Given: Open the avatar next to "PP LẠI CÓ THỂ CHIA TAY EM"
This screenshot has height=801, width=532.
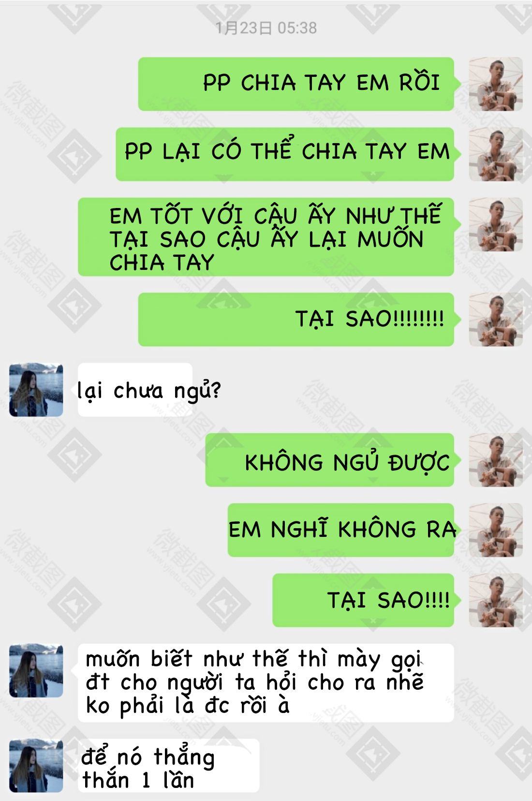Looking at the screenshot, I should (496, 154).
